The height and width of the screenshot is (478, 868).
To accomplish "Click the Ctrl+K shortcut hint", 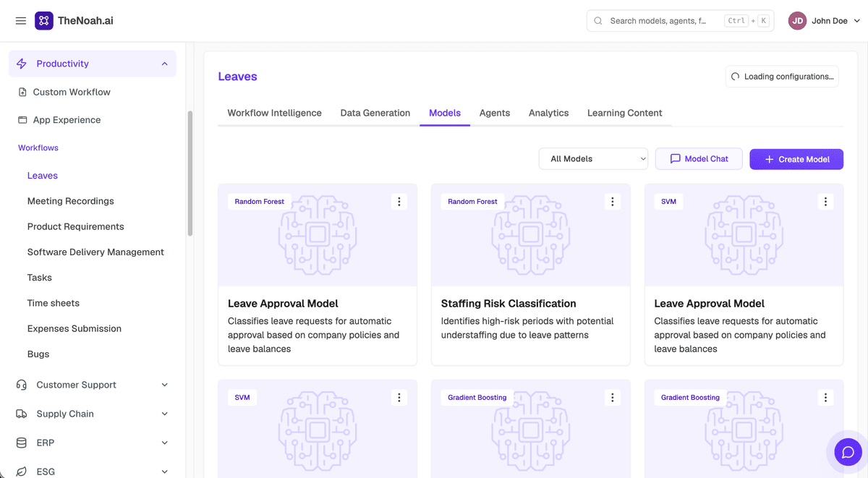I will [747, 21].
